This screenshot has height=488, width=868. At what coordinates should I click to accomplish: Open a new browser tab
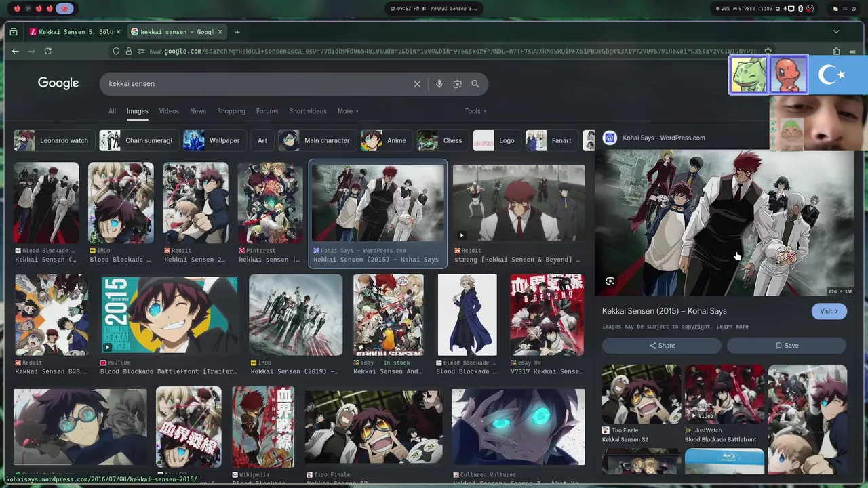237,32
